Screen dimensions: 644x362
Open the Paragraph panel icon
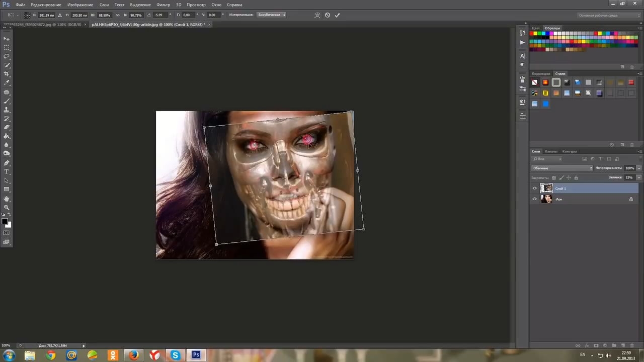coord(522,65)
